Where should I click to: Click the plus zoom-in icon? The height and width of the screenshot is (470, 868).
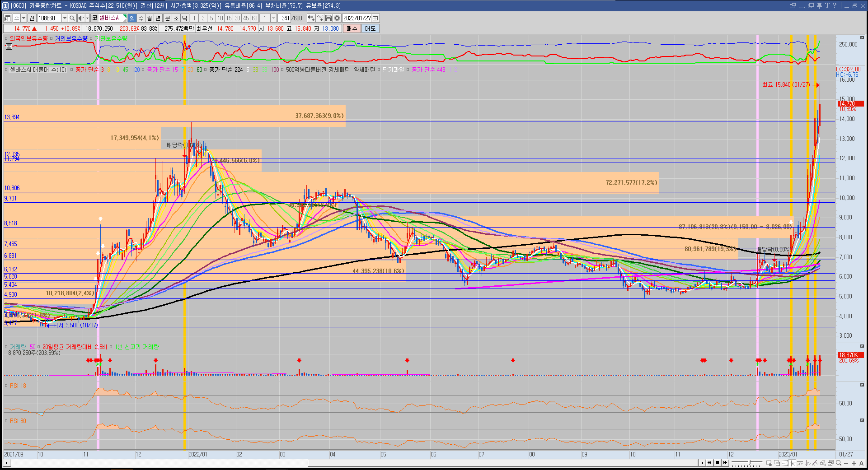[854, 463]
